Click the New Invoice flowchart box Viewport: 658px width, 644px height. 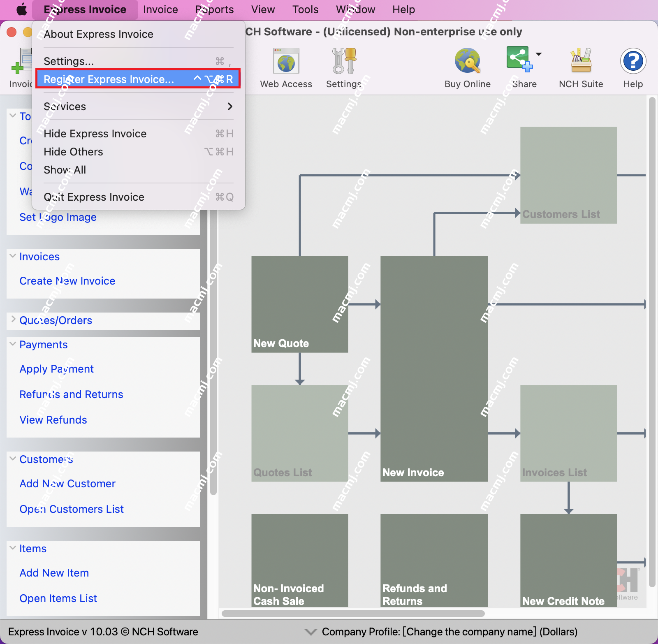tap(434, 368)
